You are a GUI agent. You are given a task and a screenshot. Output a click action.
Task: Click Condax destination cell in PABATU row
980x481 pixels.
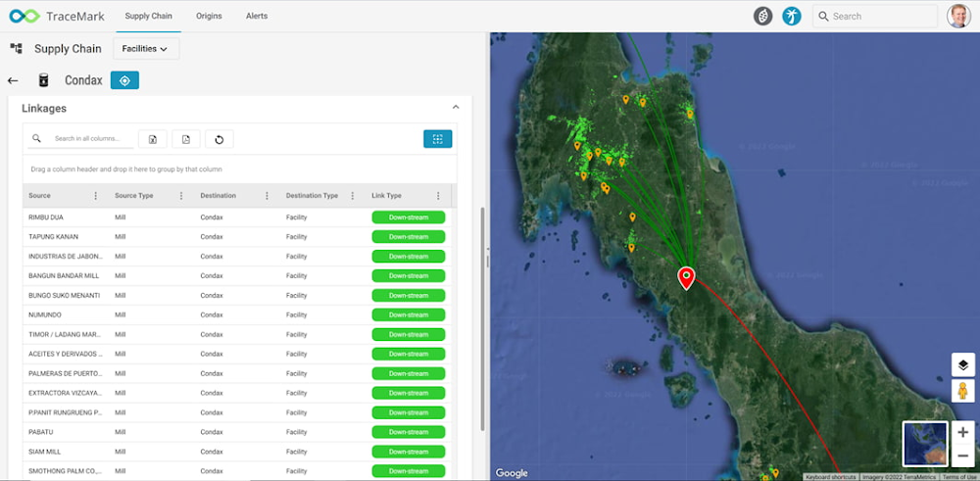[x=212, y=432]
